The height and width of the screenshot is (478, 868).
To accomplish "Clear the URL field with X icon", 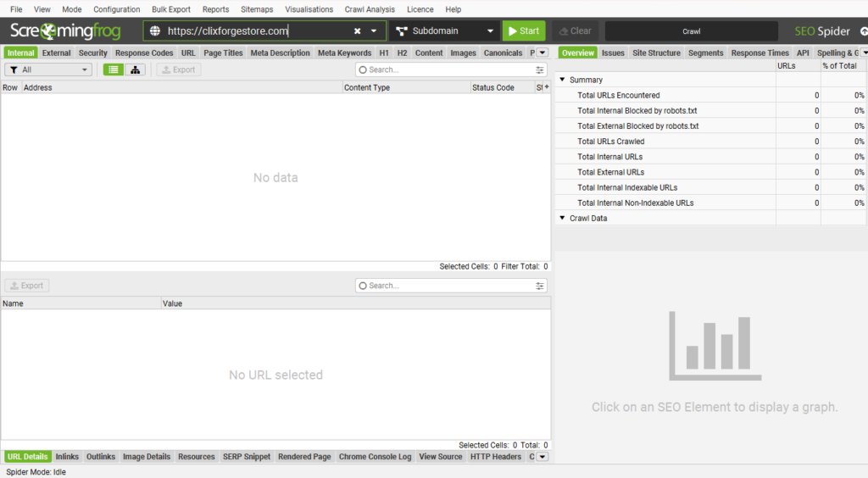I will 357,31.
